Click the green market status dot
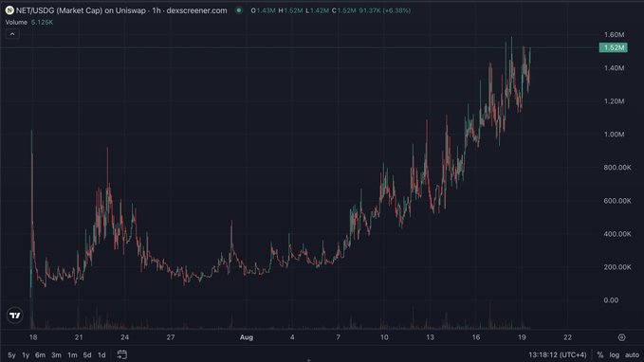644x362 pixels. (239, 10)
